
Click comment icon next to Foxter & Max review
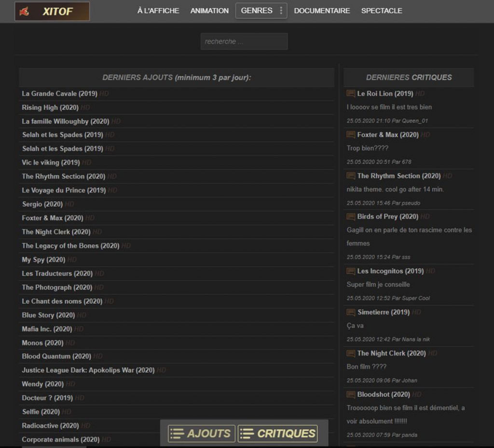coord(351,135)
